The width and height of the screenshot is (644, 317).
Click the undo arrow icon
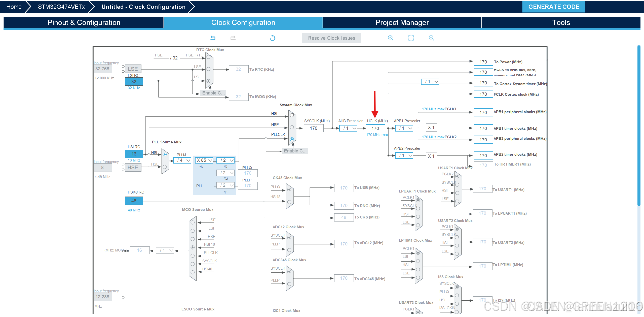coord(213,38)
